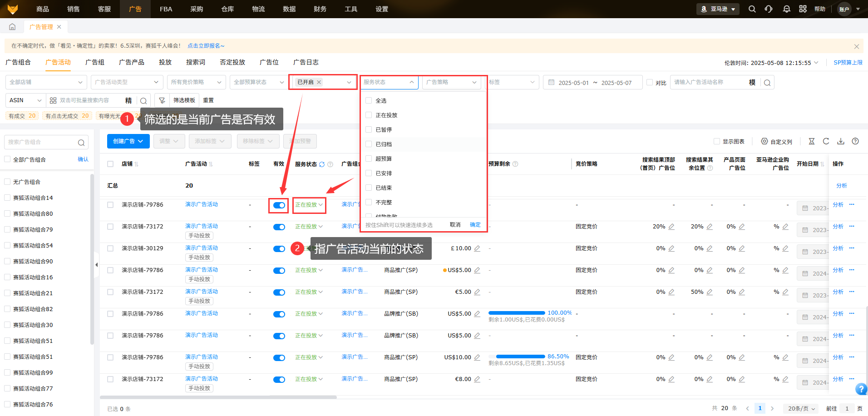Switch to the 广告组合 tab
This screenshot has height=416, width=868.
coord(18,62)
